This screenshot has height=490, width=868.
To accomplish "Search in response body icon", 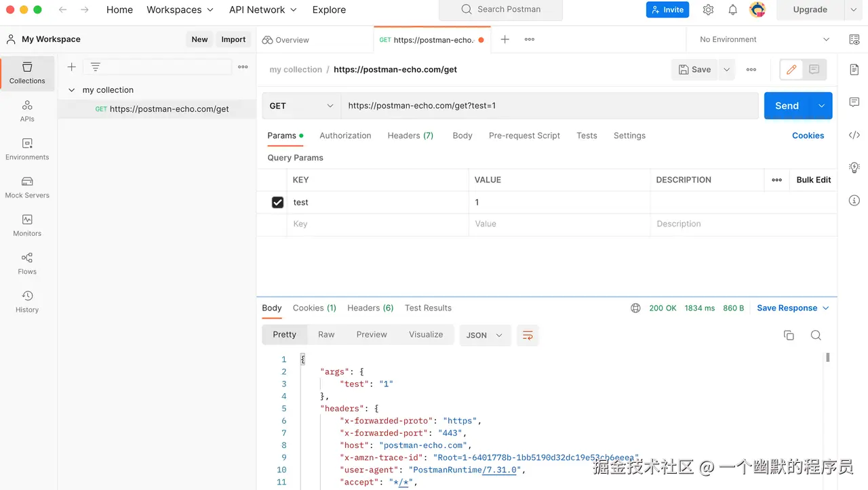I will click(816, 335).
